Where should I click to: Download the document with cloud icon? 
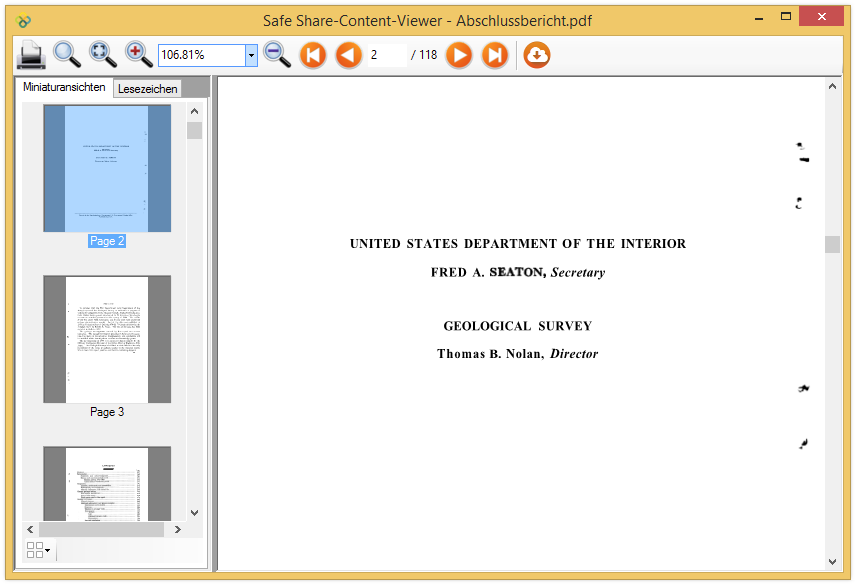click(537, 55)
